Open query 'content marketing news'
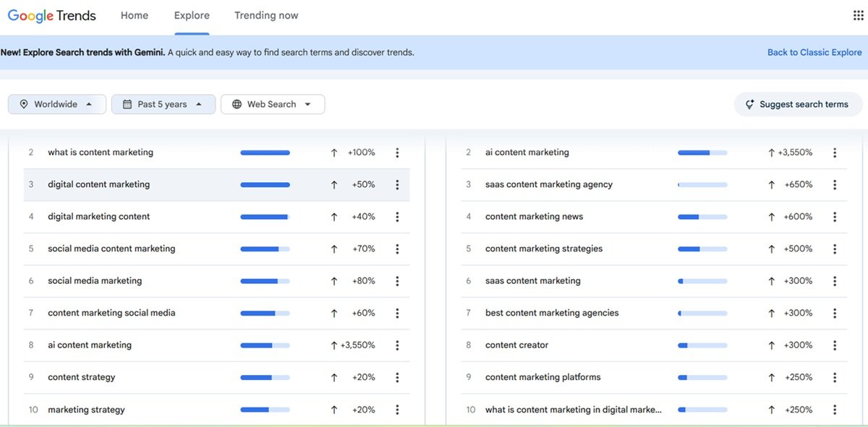Viewport: 868px width, 427px height. coord(534,216)
